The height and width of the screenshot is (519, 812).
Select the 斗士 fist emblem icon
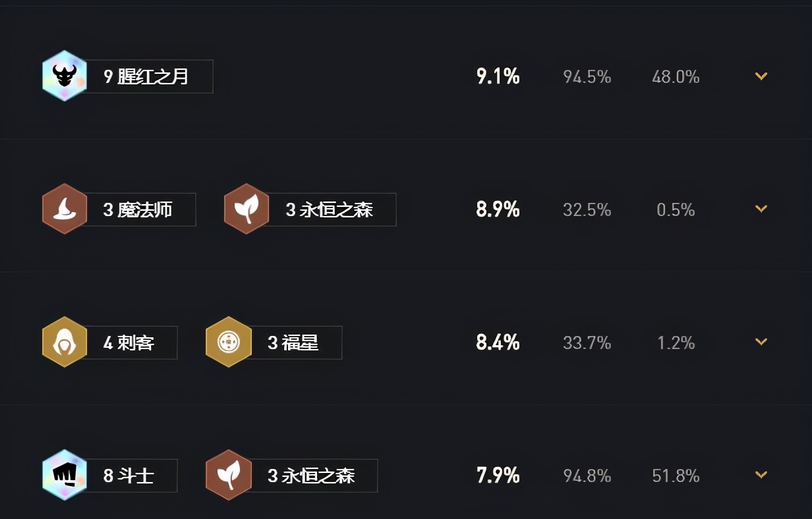(x=65, y=475)
